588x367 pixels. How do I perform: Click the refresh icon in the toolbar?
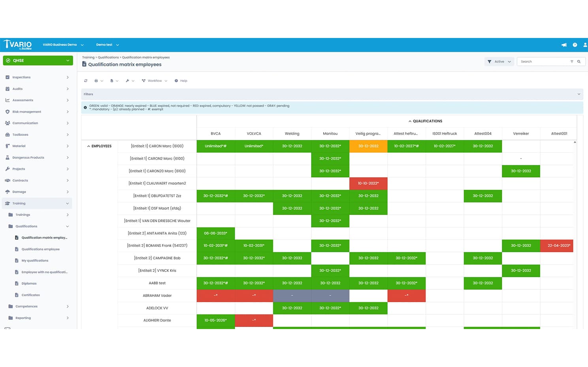coord(86,81)
